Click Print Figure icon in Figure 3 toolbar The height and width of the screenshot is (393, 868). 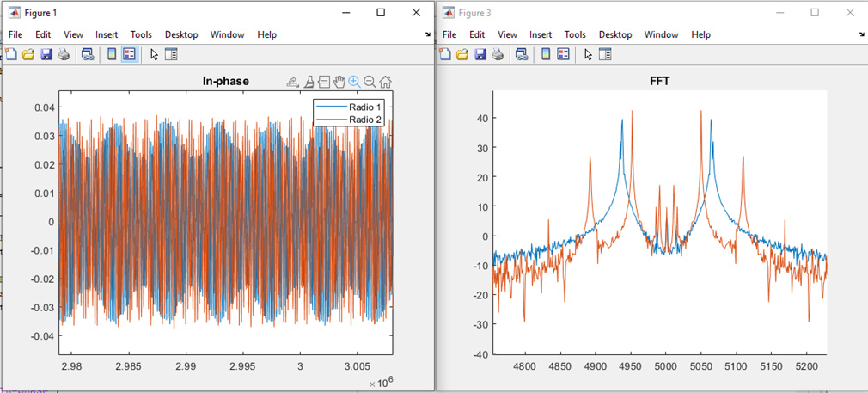click(x=498, y=54)
